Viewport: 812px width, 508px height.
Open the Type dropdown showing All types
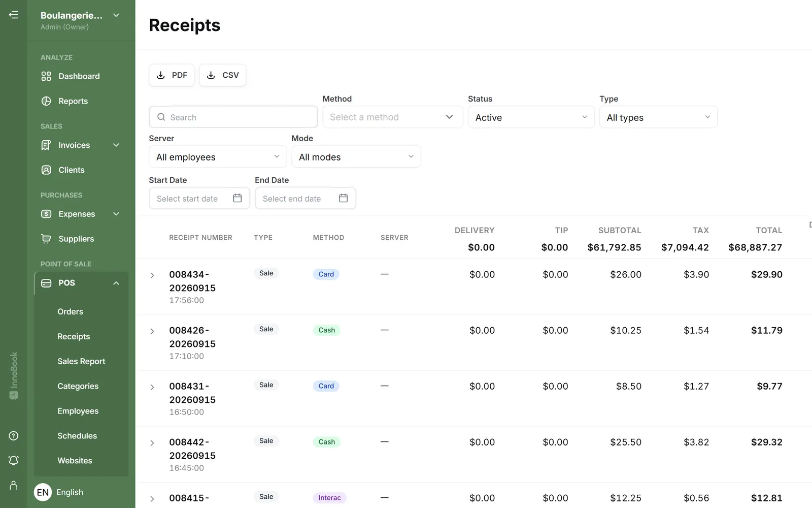[658, 117]
